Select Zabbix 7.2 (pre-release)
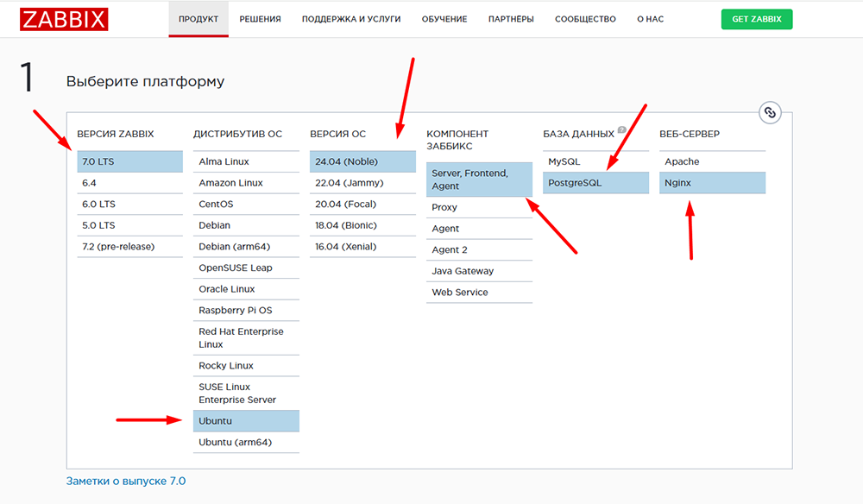 click(130, 247)
